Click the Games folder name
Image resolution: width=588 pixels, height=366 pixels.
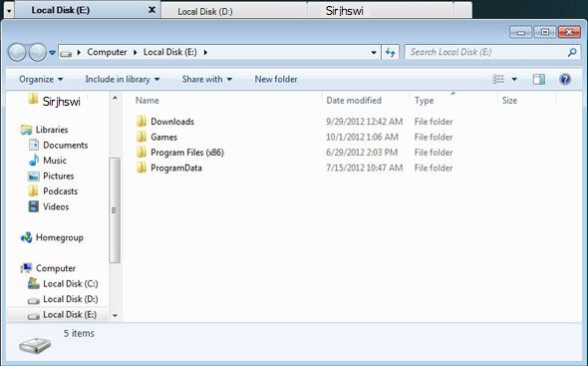163,137
